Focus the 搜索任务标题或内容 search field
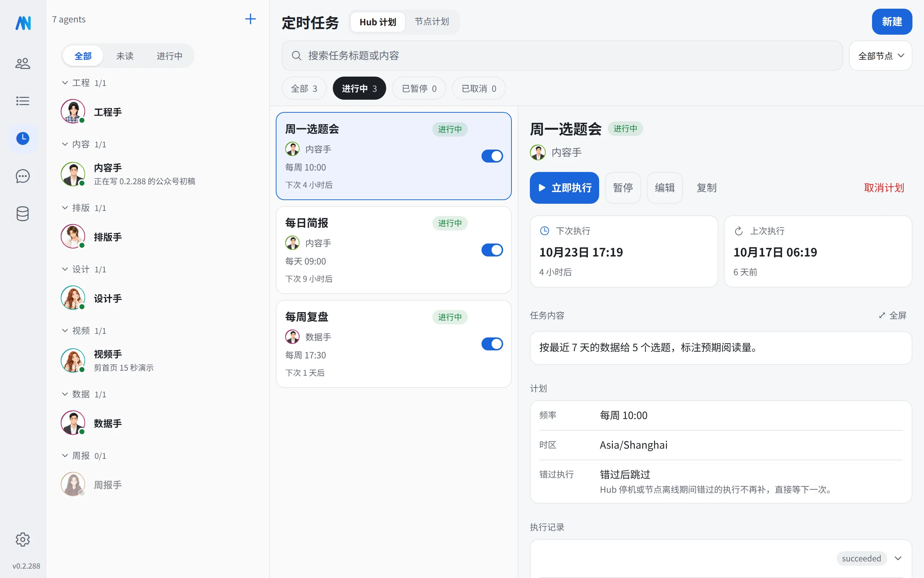Image resolution: width=924 pixels, height=578 pixels. point(562,56)
